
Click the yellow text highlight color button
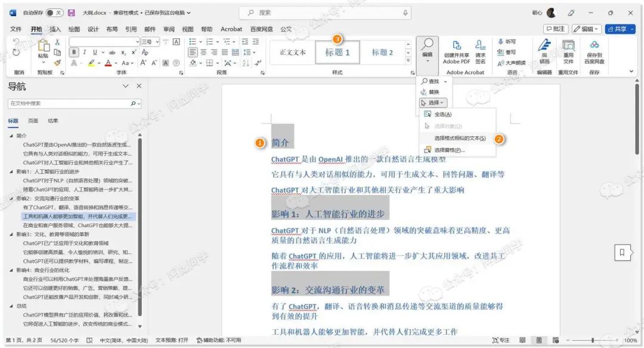click(x=91, y=63)
